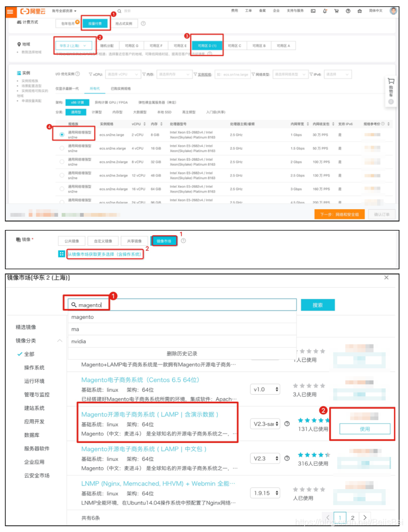Open the 华东 2 (上海) region dropdown
Image resolution: width=408 pixels, height=532 pixels.
coord(74,46)
